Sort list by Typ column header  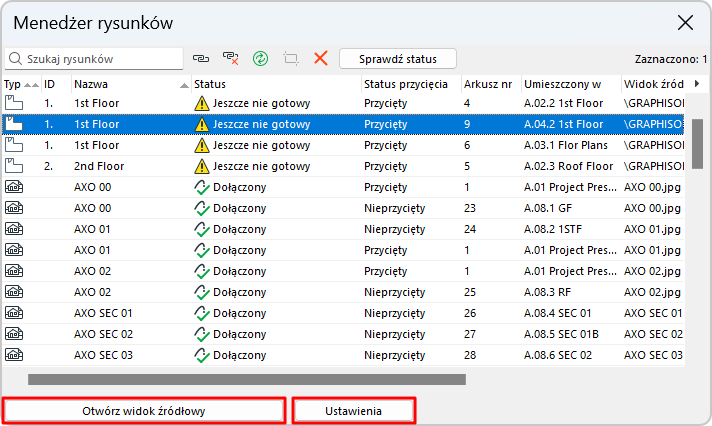pos(12,84)
